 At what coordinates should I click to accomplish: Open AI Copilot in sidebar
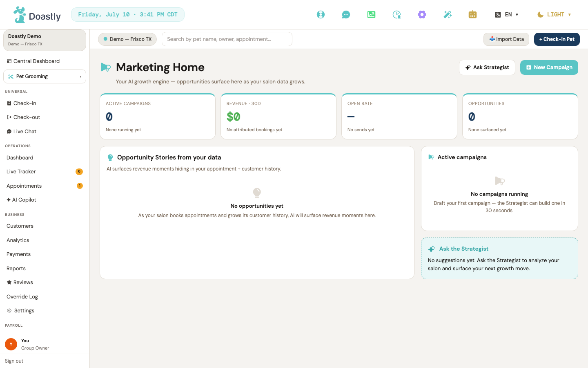click(45, 200)
